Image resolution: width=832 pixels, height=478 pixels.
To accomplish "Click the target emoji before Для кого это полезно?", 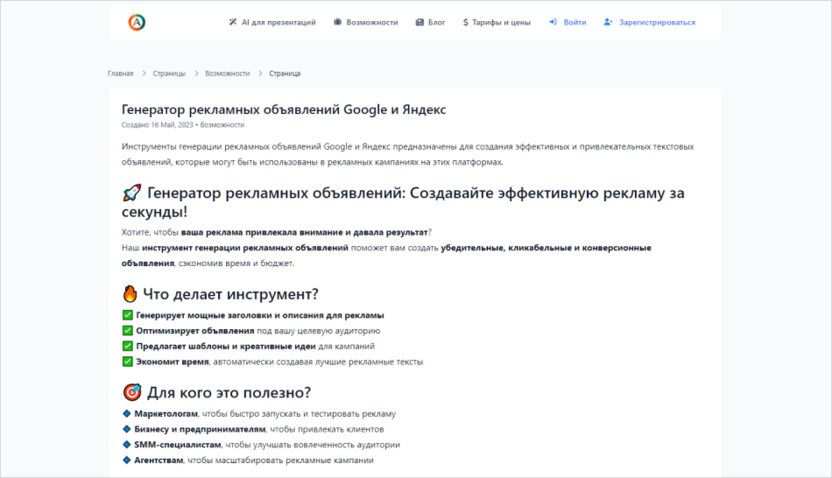I will click(x=132, y=393).
